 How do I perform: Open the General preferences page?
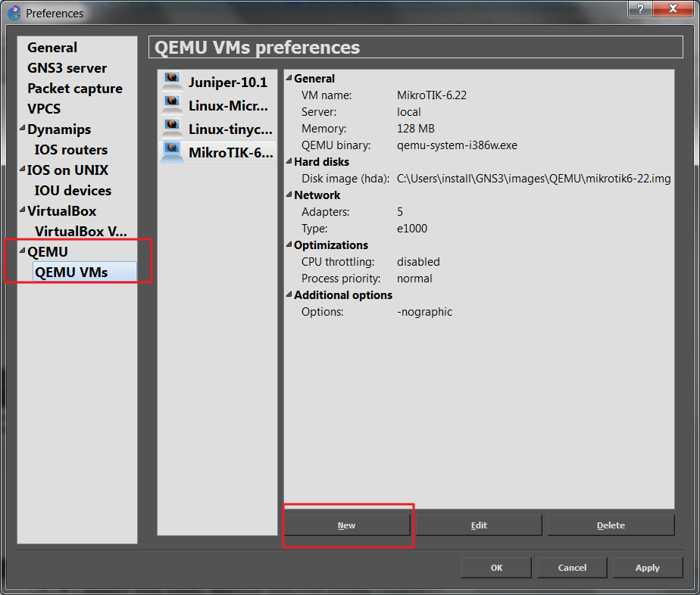point(52,47)
